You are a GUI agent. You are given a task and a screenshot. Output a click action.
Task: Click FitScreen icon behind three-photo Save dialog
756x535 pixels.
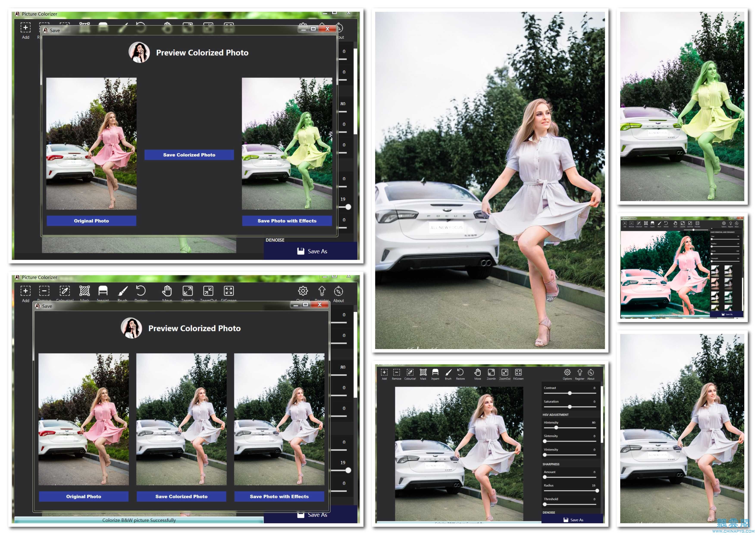coord(229,291)
